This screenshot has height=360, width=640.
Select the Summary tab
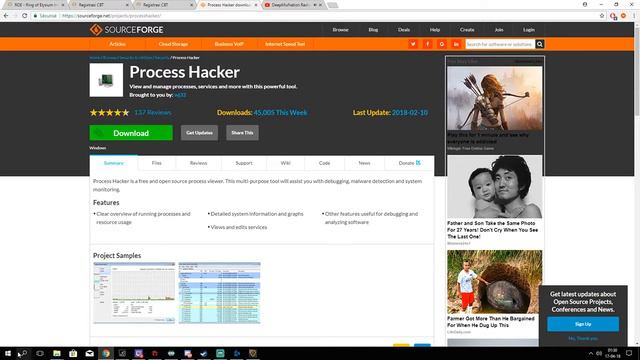pos(113,163)
